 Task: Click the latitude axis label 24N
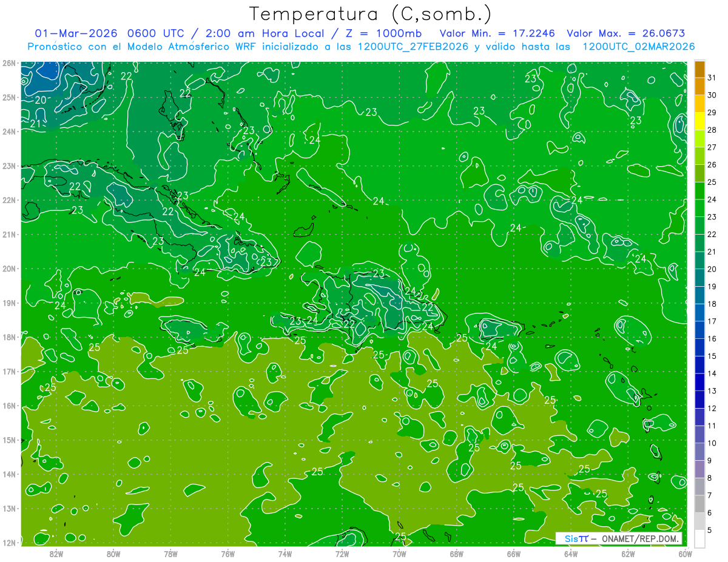[9, 132]
